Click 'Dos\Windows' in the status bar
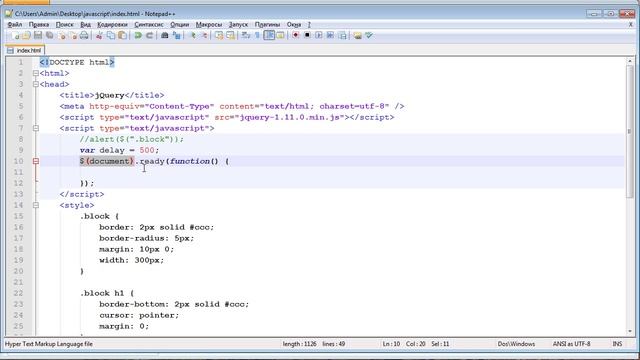This screenshot has height=360, width=640. click(x=516, y=344)
